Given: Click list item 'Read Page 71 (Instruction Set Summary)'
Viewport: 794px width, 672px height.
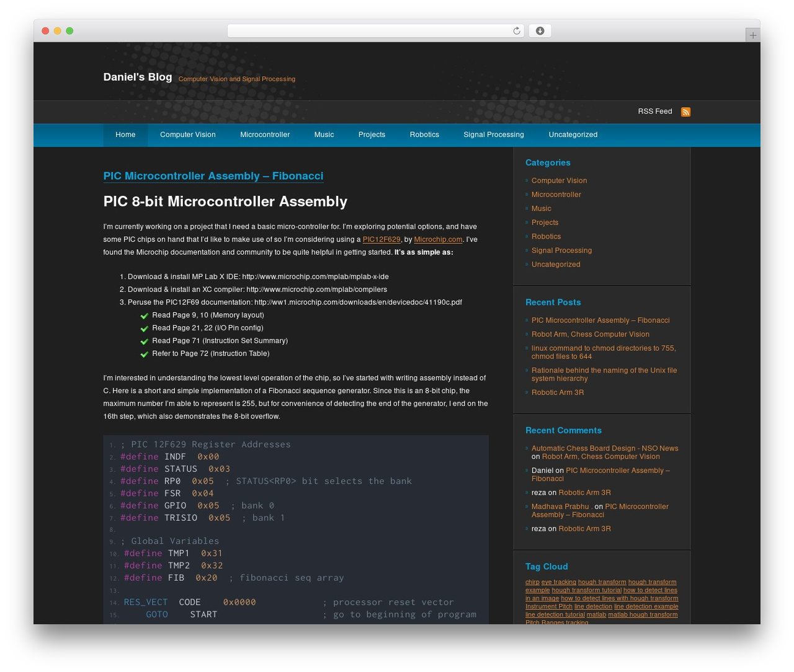Looking at the screenshot, I should (x=220, y=341).
